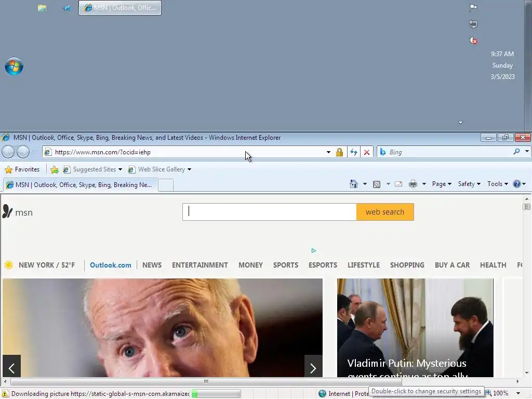The height and width of the screenshot is (399, 532).
Task: Open the Windows Start orb
Action: click(14, 66)
